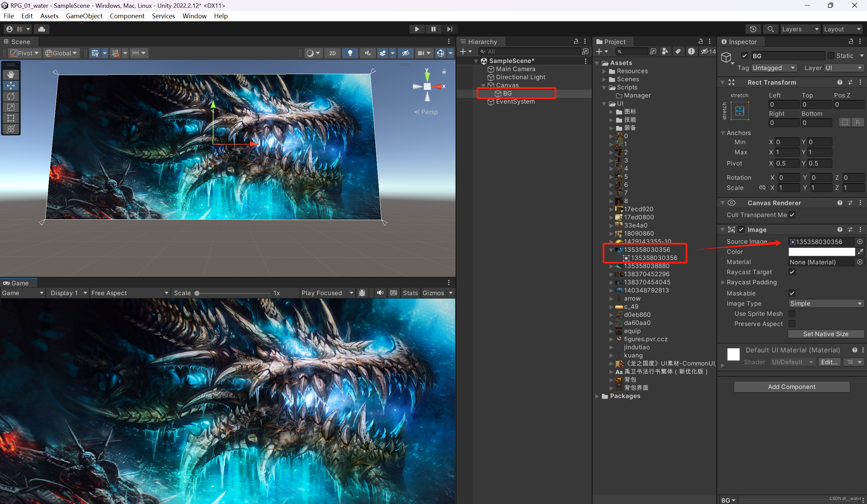This screenshot has height=504, width=867.
Task: Open the GameObject menu
Action: coord(84,16)
